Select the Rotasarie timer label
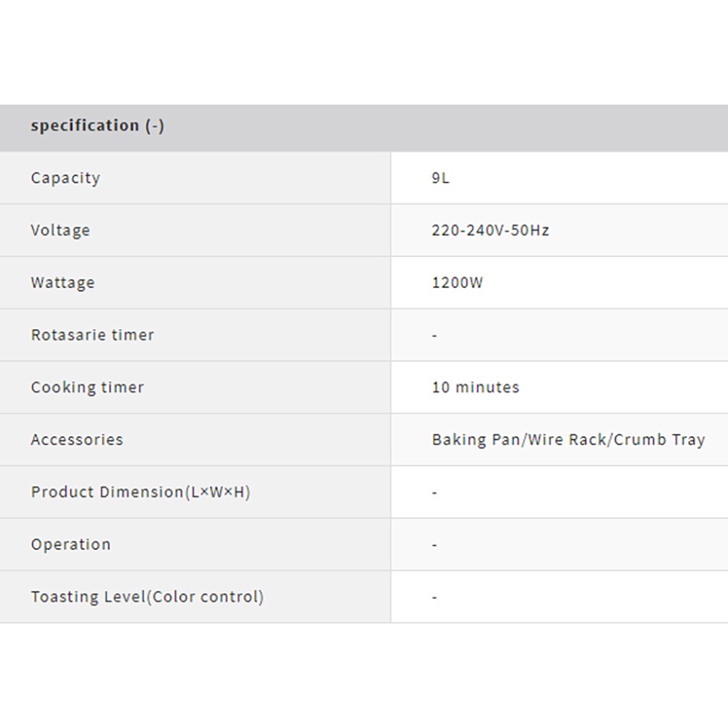 92,335
